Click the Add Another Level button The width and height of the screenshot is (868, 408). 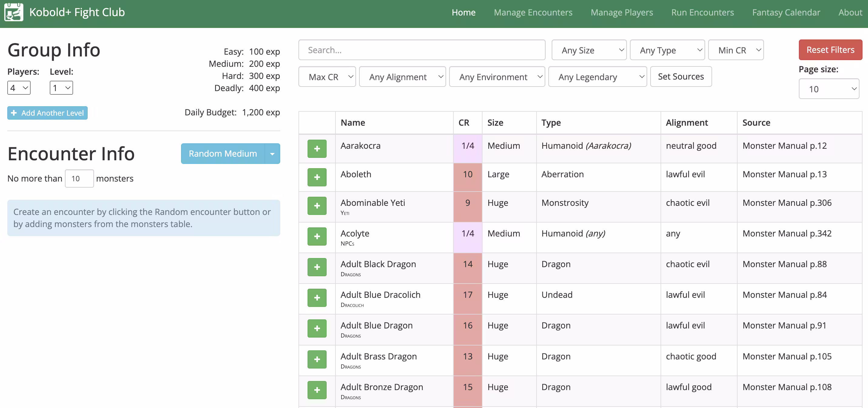coord(48,113)
